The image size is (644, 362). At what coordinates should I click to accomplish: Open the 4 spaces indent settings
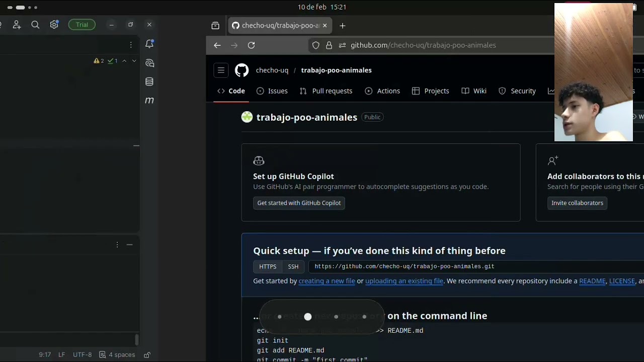click(x=117, y=354)
